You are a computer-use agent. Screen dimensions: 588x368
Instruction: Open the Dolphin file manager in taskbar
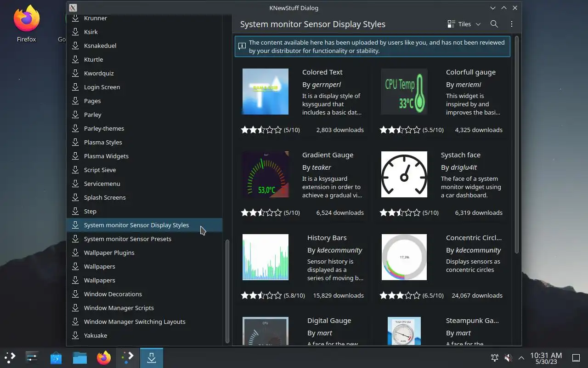tap(80, 357)
